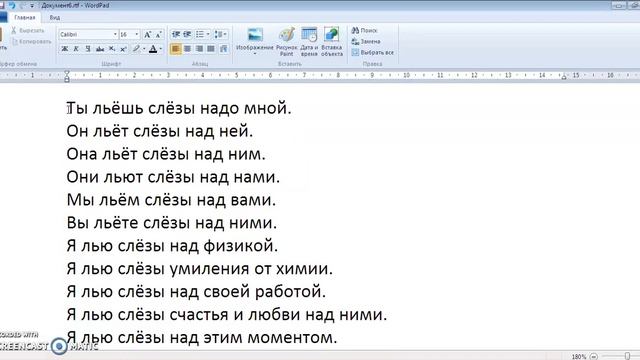Click Копировать to copy
Viewport: 640px width, 360px height.
pos(32,42)
